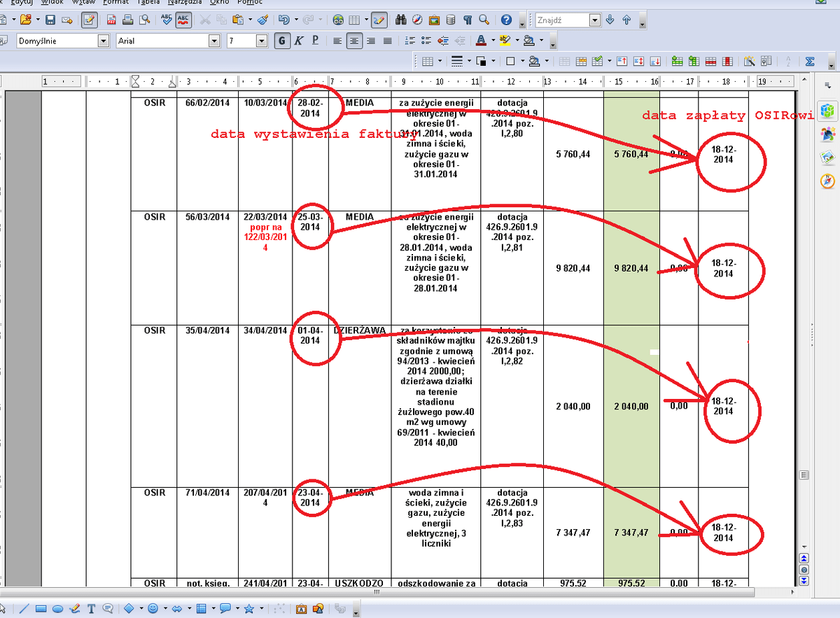This screenshot has height=618, width=840.
Task: Open the Tabela menu
Action: tap(148, 2)
